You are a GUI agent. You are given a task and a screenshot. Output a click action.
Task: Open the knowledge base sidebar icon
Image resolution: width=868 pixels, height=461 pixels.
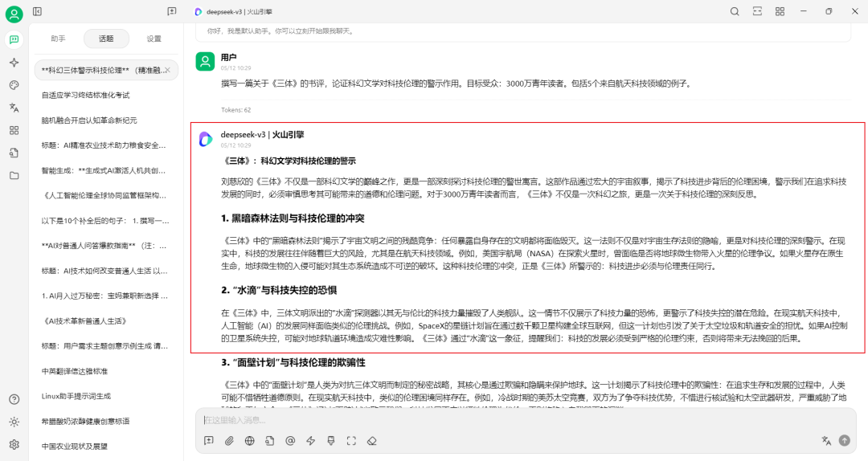(x=14, y=153)
